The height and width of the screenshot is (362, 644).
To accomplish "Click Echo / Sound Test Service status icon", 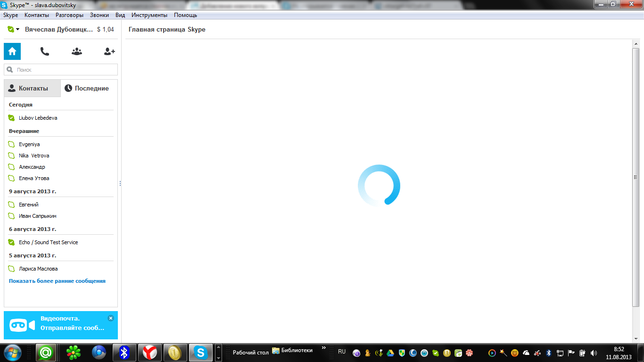I will (12, 242).
